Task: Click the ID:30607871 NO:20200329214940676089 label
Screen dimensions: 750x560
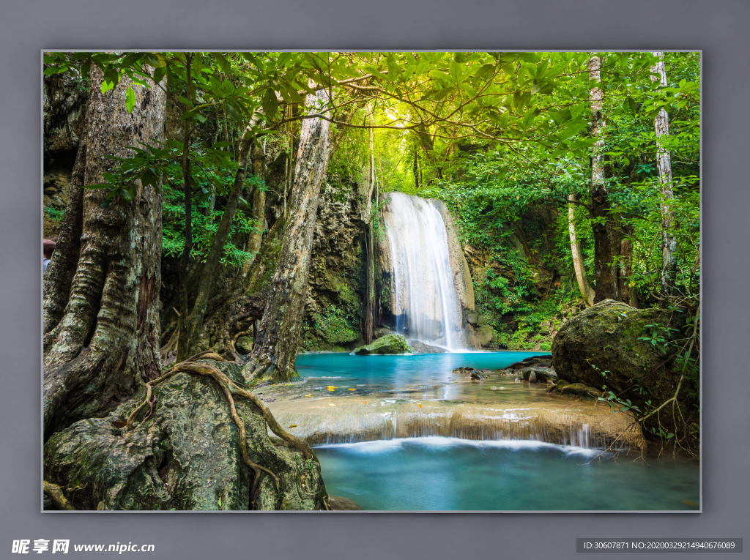Action: pos(659,545)
